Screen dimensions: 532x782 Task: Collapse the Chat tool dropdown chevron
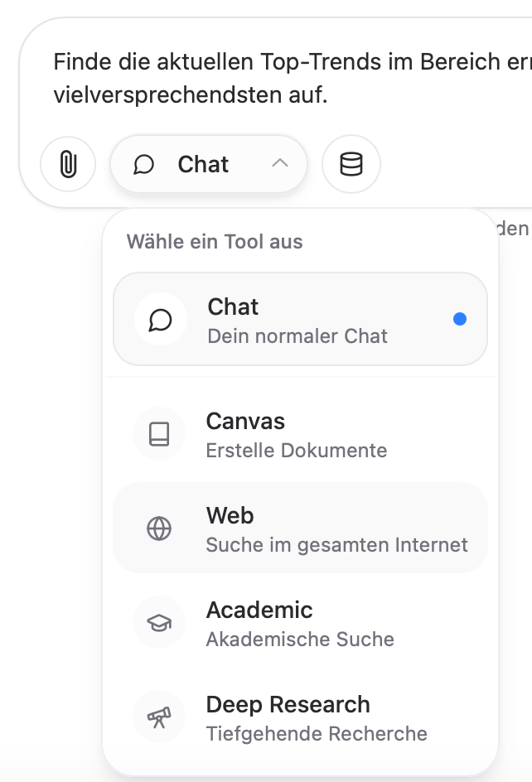tap(280, 163)
